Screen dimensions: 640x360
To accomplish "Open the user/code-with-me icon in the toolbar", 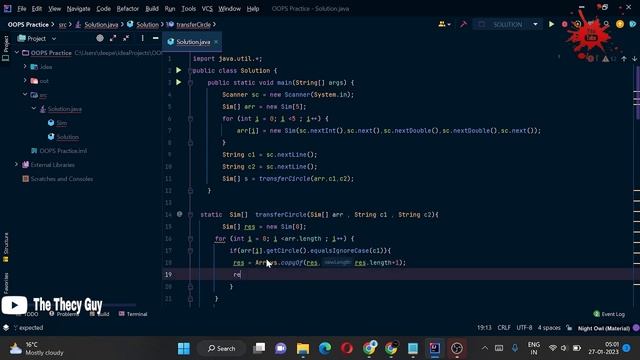I will (444, 24).
